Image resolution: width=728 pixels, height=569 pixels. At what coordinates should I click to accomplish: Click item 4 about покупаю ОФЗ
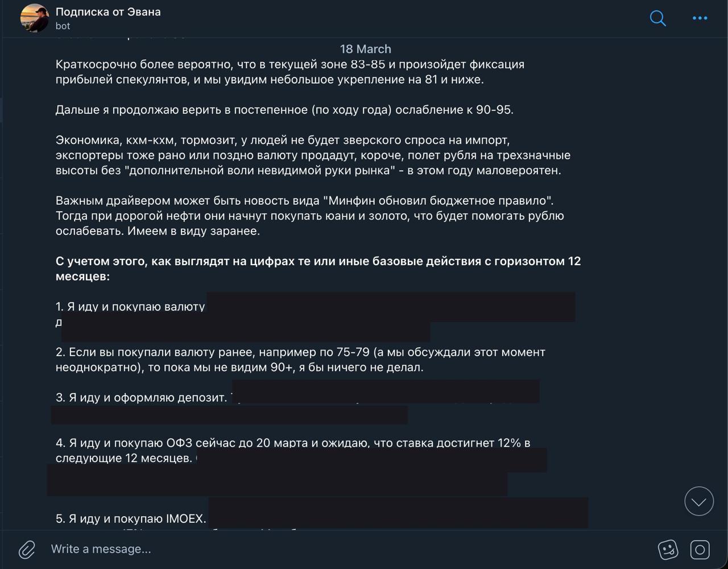pyautogui.click(x=293, y=450)
